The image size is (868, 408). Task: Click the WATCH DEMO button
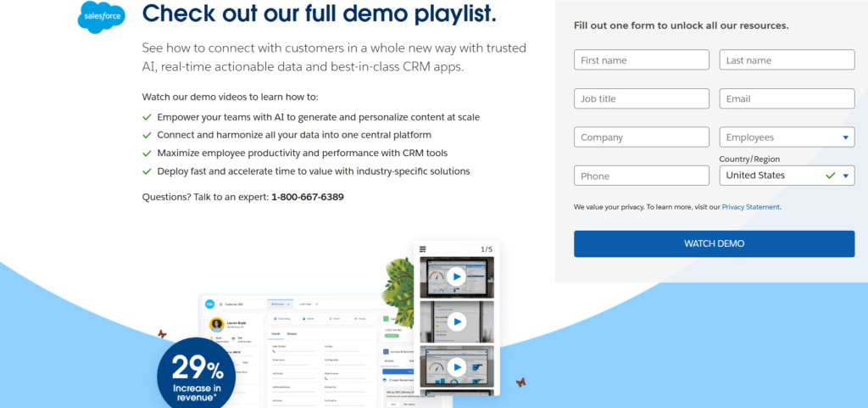[714, 243]
